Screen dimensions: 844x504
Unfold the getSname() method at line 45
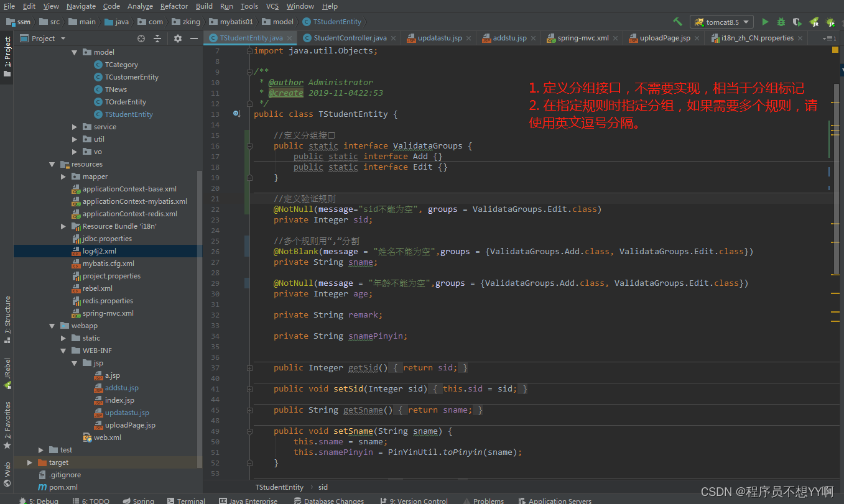click(x=249, y=410)
